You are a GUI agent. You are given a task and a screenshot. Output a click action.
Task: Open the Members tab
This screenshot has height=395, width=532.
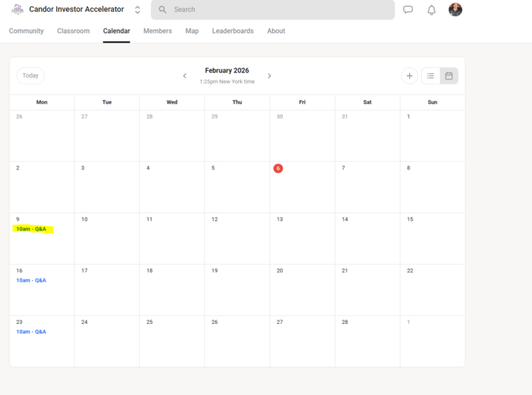click(x=157, y=31)
